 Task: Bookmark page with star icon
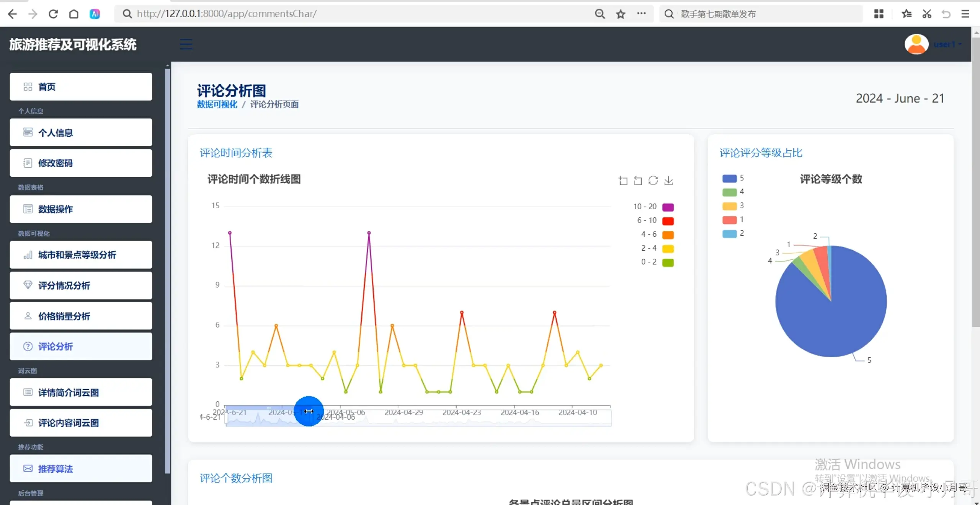[621, 14]
